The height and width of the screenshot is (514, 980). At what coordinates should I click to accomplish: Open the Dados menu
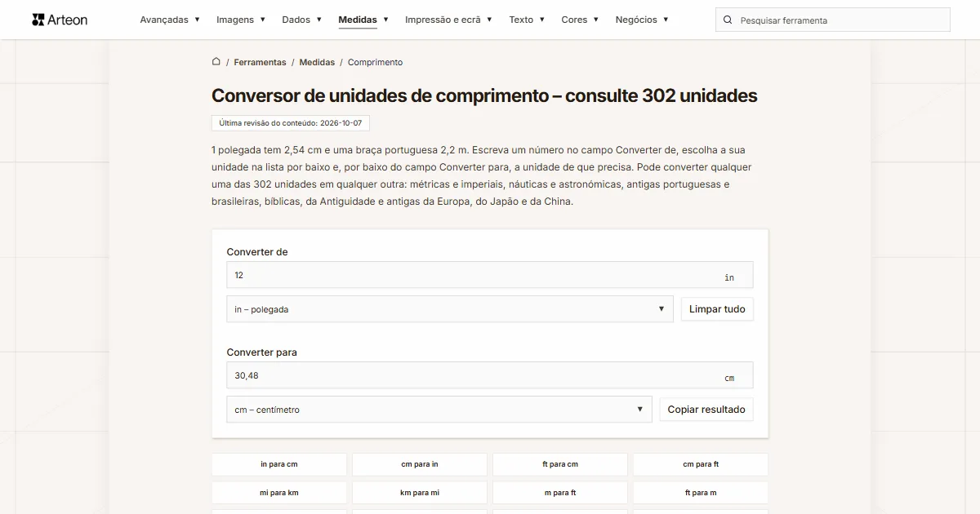[x=302, y=20]
